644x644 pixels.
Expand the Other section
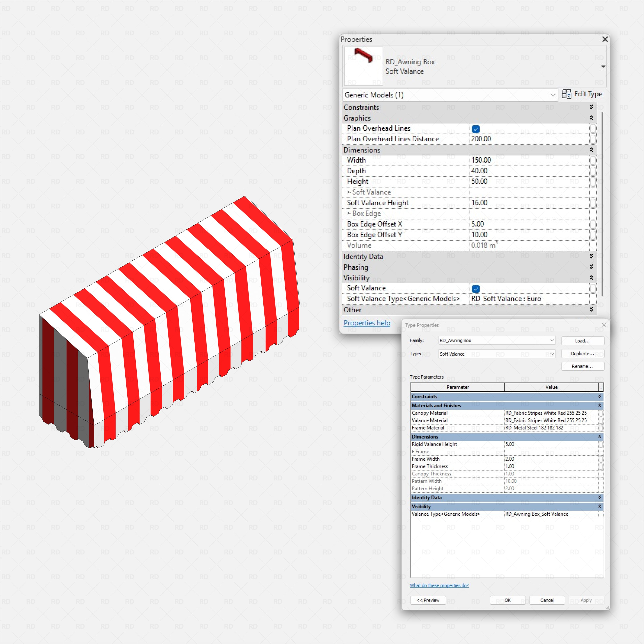click(591, 309)
